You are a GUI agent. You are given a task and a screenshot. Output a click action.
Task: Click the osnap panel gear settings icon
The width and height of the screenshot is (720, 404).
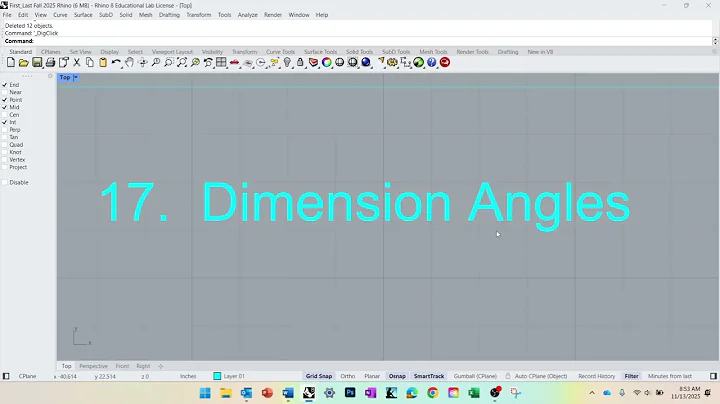[x=50, y=76]
